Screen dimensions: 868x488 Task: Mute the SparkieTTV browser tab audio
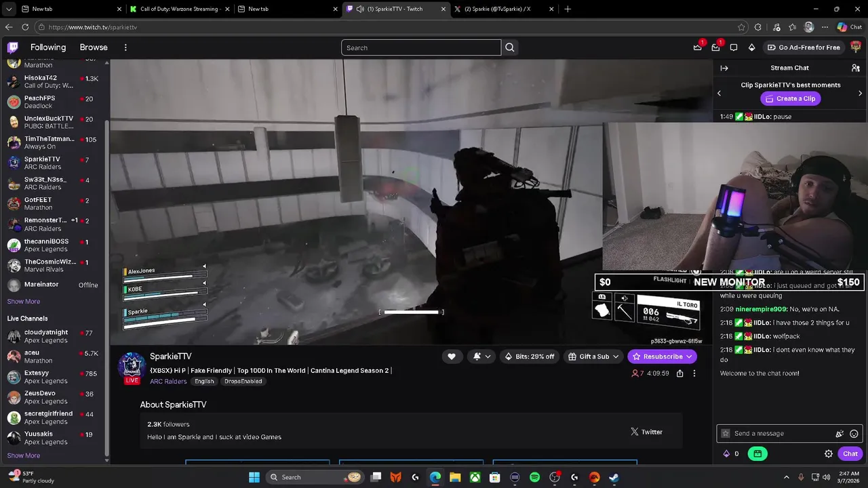[359, 9]
